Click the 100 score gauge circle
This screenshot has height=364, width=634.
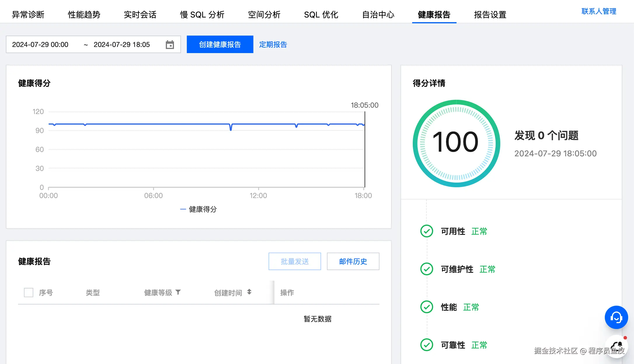click(456, 143)
